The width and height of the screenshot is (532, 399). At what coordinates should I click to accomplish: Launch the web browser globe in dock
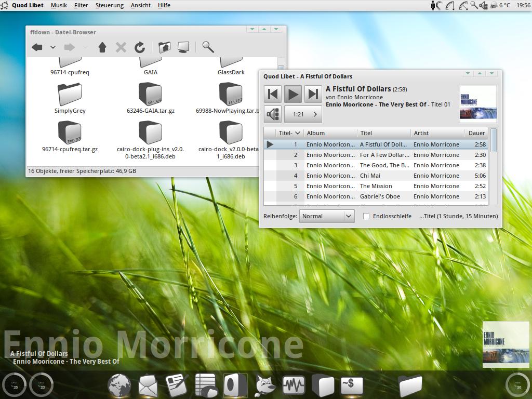119,385
